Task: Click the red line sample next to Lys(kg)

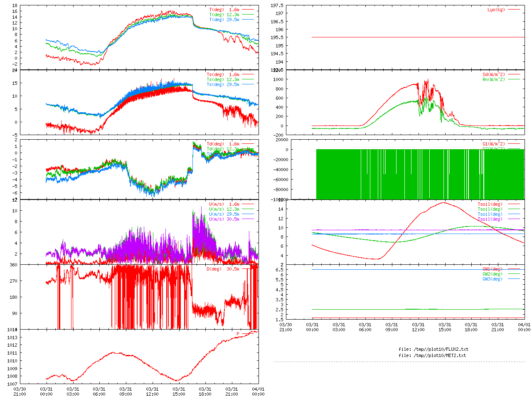Action: click(514, 10)
